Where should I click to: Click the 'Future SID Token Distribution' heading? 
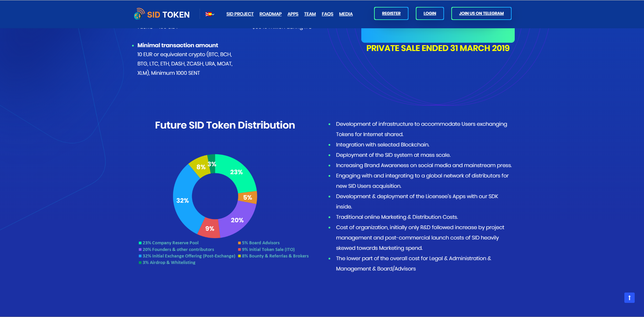coord(225,125)
